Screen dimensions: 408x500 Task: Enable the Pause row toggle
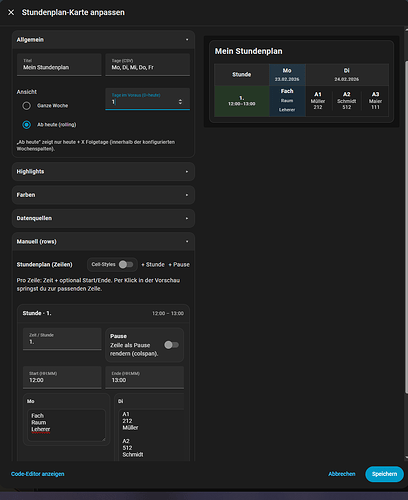pos(172,345)
